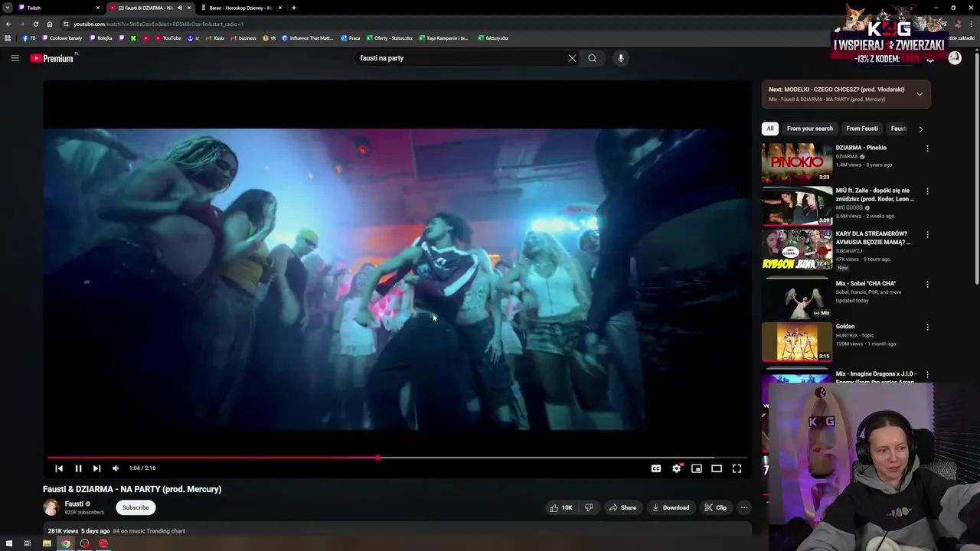This screenshot has width=980, height=551.
Task: Create a Clip with scissors button
Action: [x=716, y=507]
